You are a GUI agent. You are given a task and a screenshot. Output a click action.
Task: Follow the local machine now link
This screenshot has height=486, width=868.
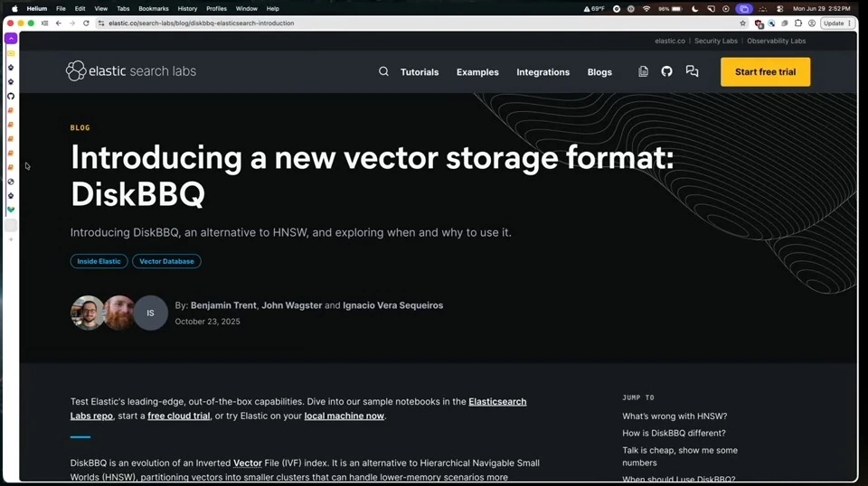click(x=344, y=416)
